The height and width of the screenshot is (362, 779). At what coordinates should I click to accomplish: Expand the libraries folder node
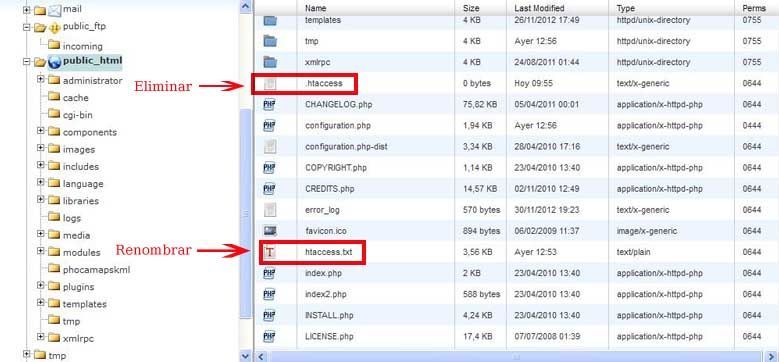pyautogui.click(x=41, y=200)
